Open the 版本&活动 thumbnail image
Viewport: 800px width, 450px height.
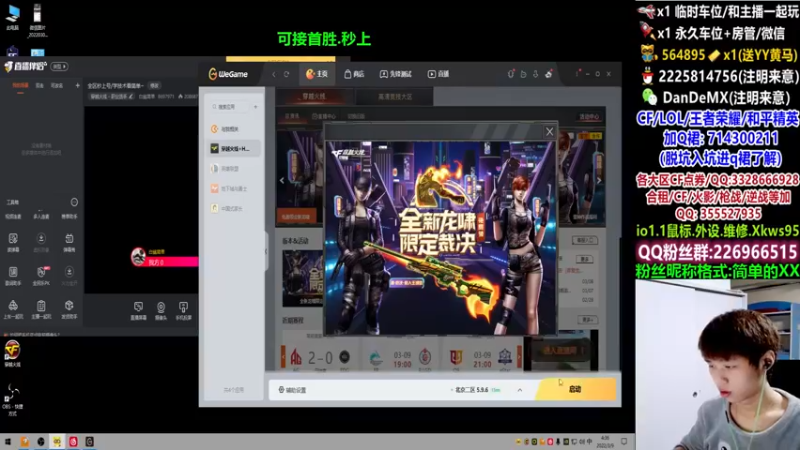click(303, 278)
